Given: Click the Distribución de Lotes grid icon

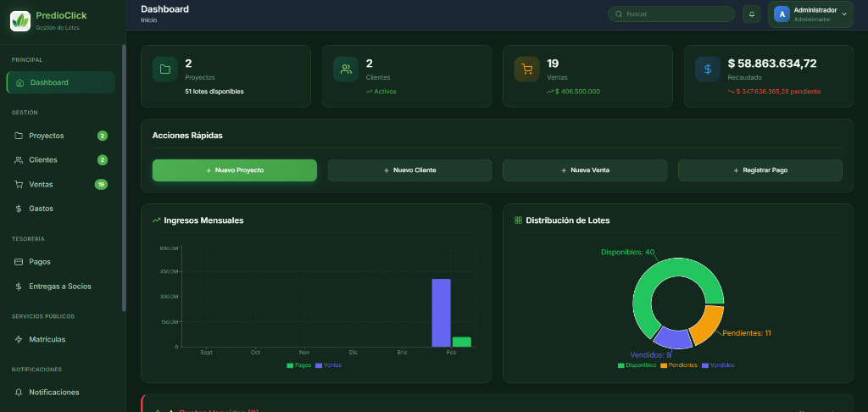Looking at the screenshot, I should (518, 220).
